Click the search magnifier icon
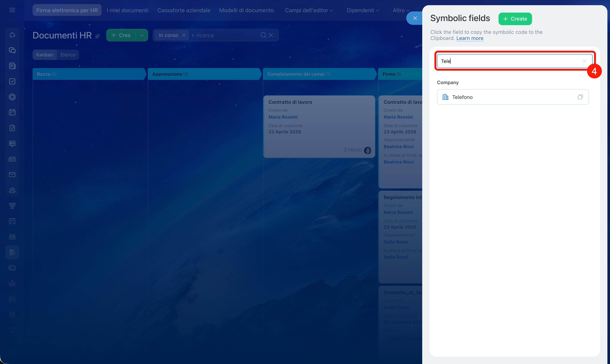The width and height of the screenshot is (610, 364). pos(263,35)
